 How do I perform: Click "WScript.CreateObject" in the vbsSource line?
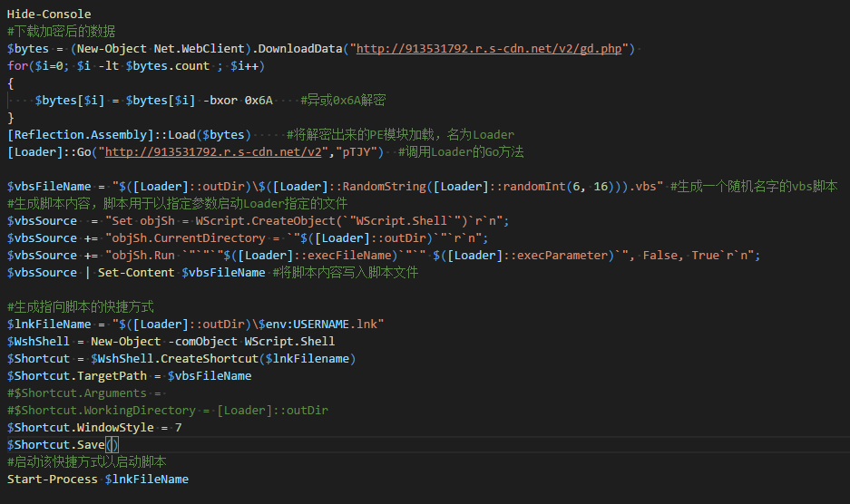pos(265,220)
